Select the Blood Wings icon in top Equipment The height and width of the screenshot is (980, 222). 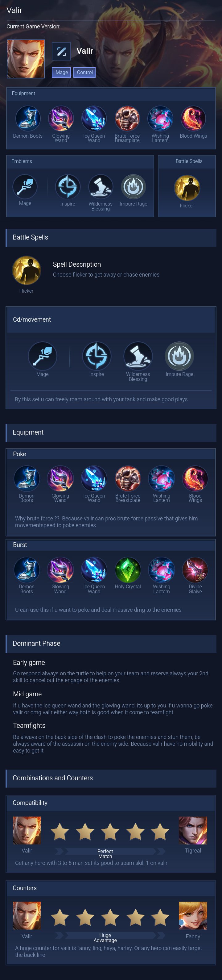193,118
